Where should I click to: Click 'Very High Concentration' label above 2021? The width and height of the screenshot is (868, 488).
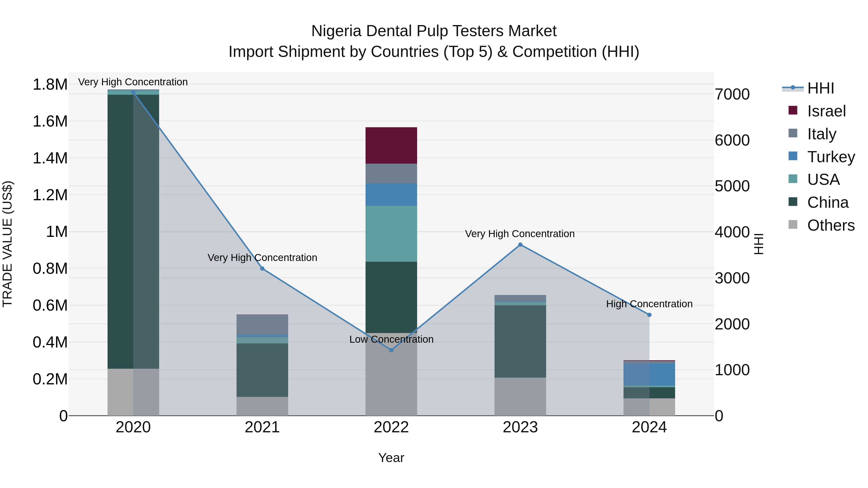pyautogui.click(x=262, y=258)
